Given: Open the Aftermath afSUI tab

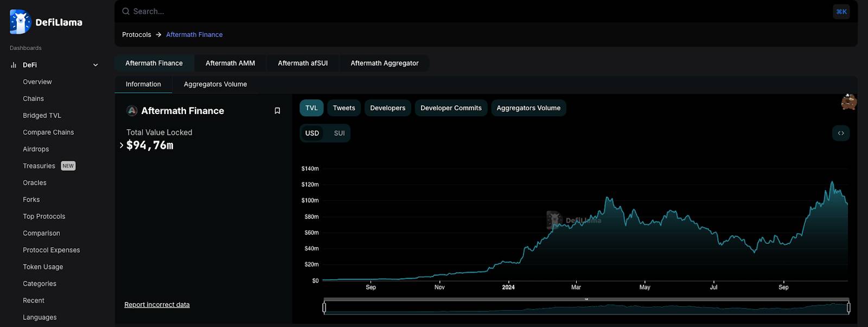Looking at the screenshot, I should point(303,63).
